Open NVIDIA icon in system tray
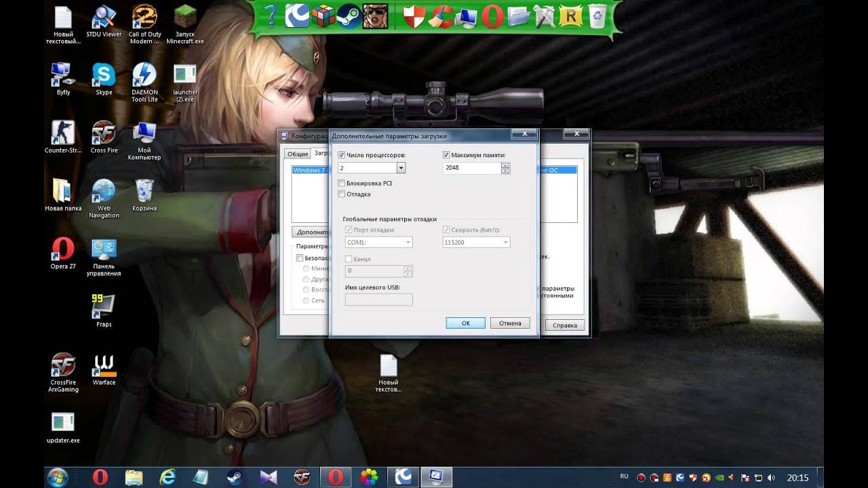Viewport: 868px width, 488px height. pyautogui.click(x=719, y=478)
